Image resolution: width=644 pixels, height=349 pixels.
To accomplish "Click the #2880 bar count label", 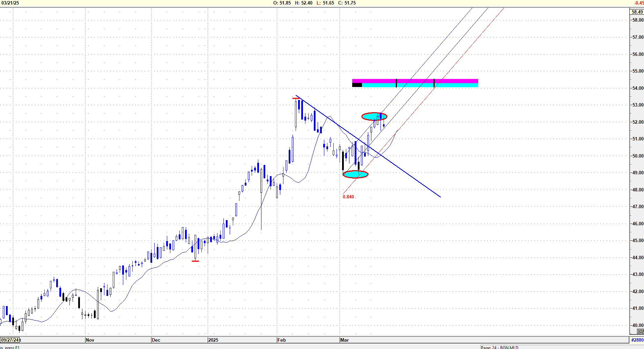I will 637,340.
